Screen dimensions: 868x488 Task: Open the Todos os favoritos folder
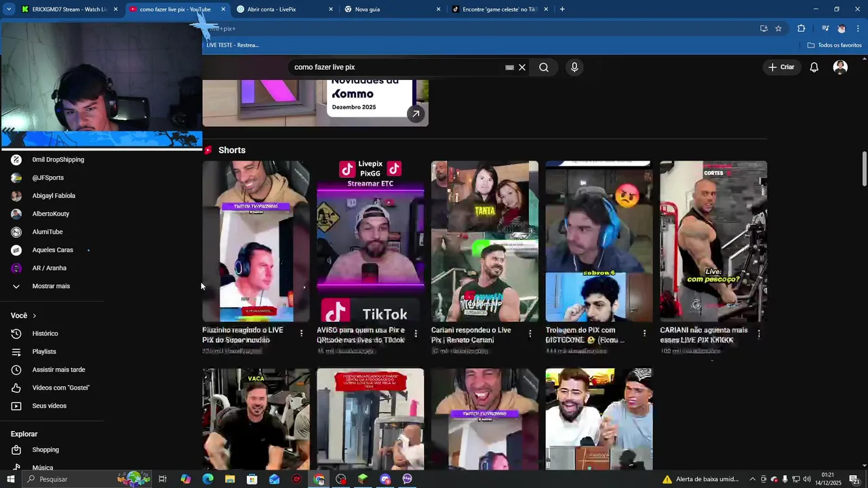(x=835, y=45)
